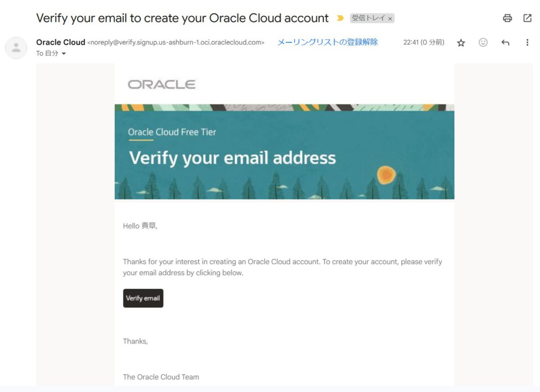Select the Oracle Cloud sender name

pyautogui.click(x=60, y=42)
